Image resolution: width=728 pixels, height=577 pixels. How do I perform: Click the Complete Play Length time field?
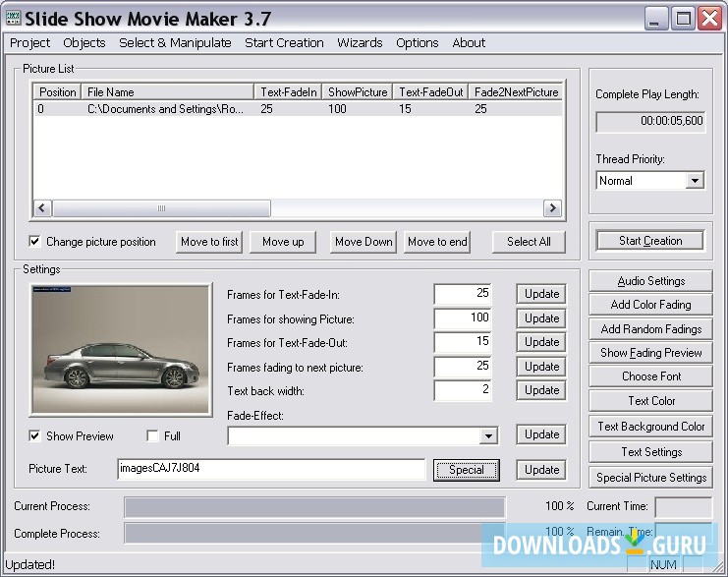click(x=650, y=122)
